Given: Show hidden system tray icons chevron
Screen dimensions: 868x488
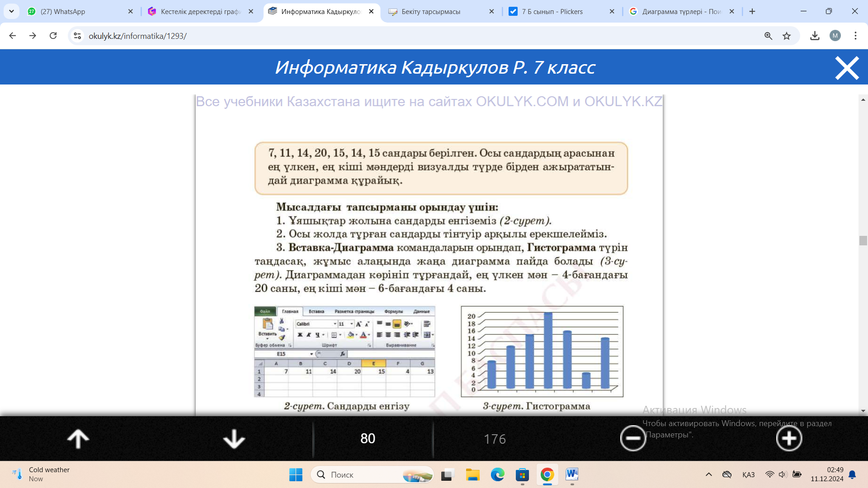Looking at the screenshot, I should (708, 474).
